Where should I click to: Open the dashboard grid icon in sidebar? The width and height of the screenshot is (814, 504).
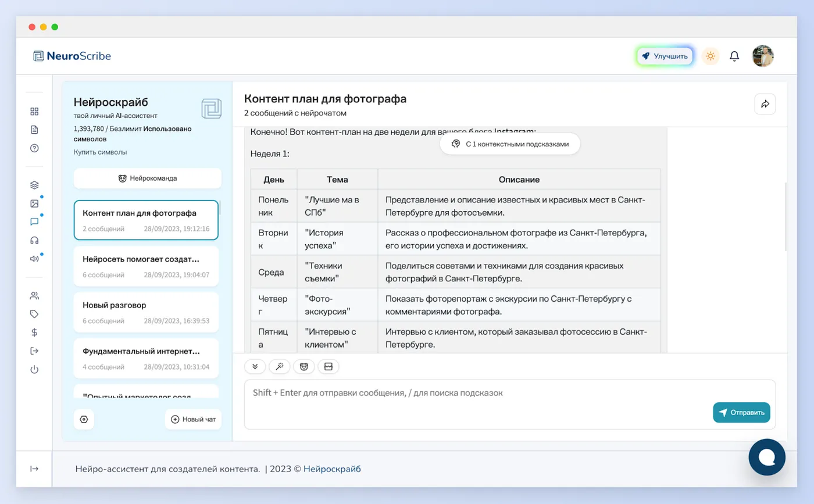34,111
